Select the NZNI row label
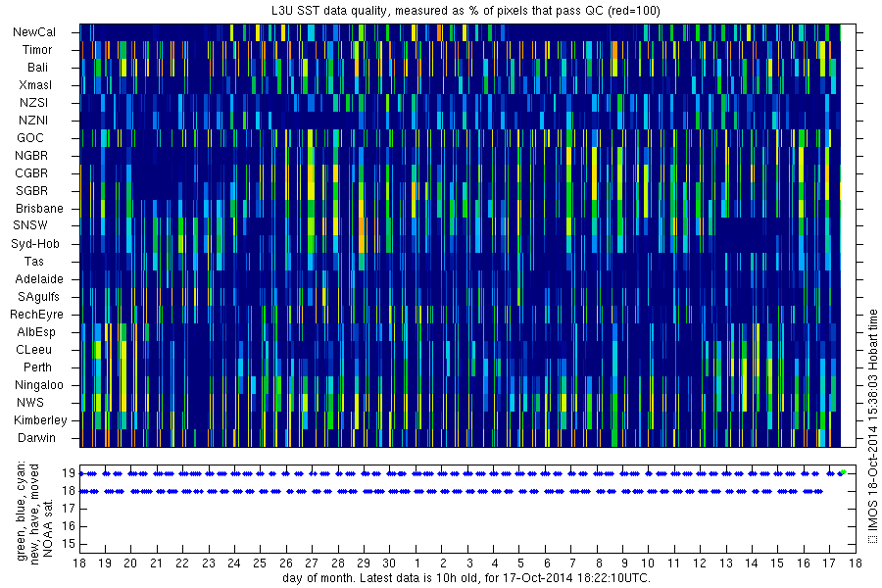The width and height of the screenshot is (882, 588). 33,120
